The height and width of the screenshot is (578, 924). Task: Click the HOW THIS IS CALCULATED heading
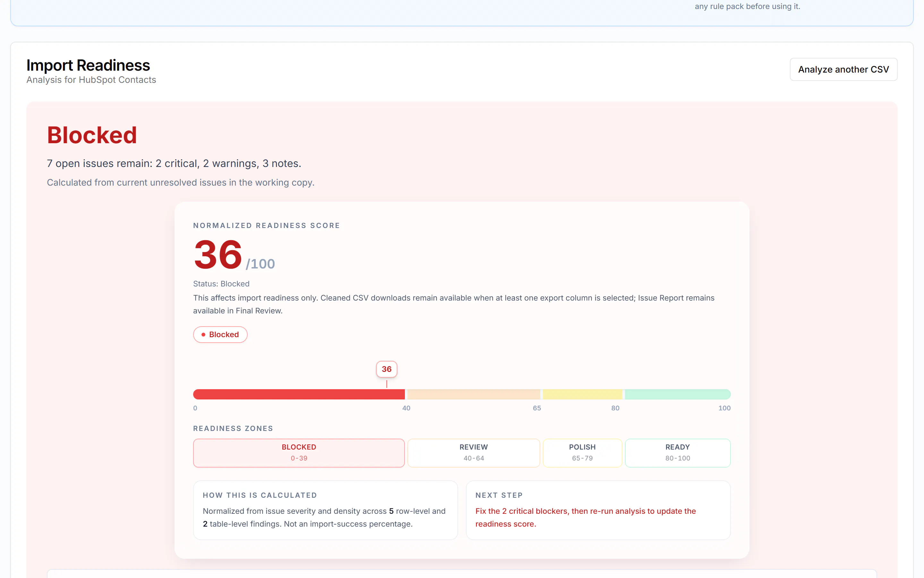(x=260, y=495)
